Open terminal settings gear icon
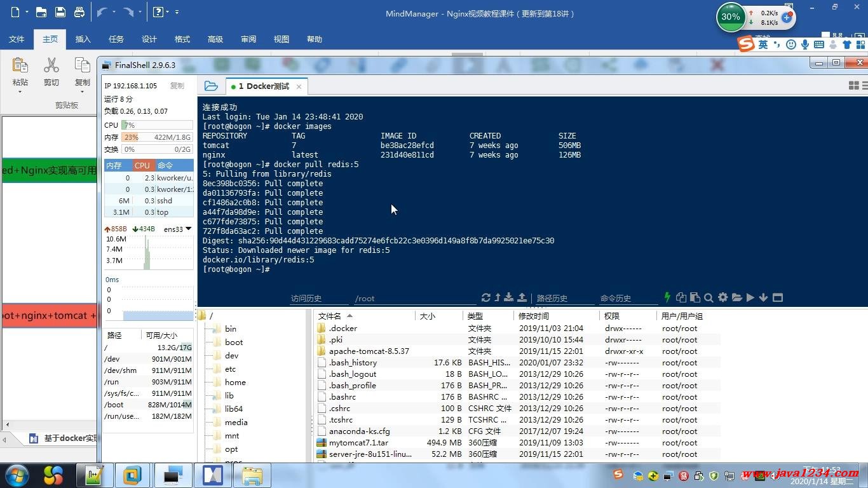The height and width of the screenshot is (488, 868). coord(722,297)
